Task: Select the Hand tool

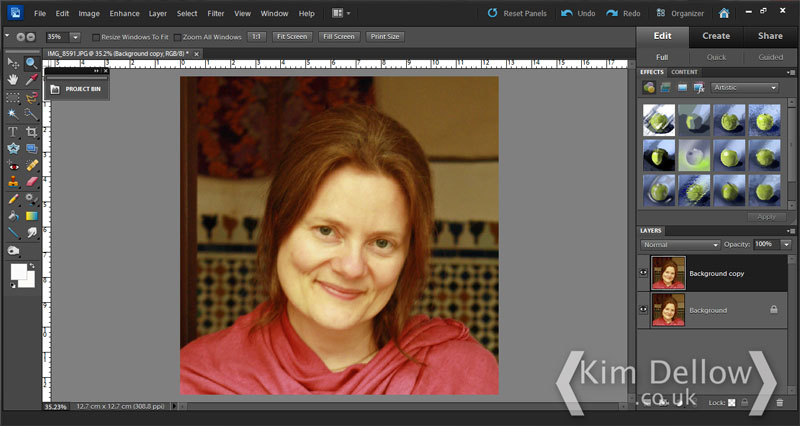Action: click(x=13, y=80)
